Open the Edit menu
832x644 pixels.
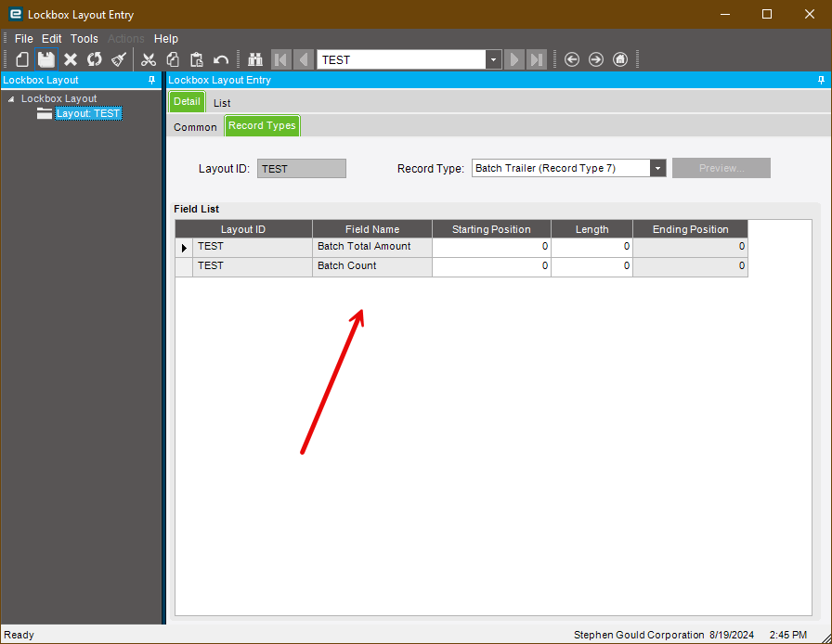pos(51,39)
